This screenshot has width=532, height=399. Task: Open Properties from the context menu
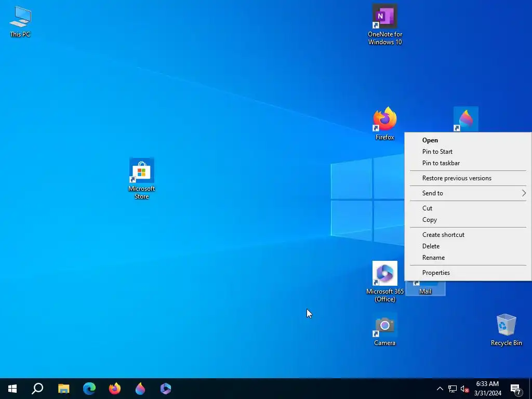468,273
